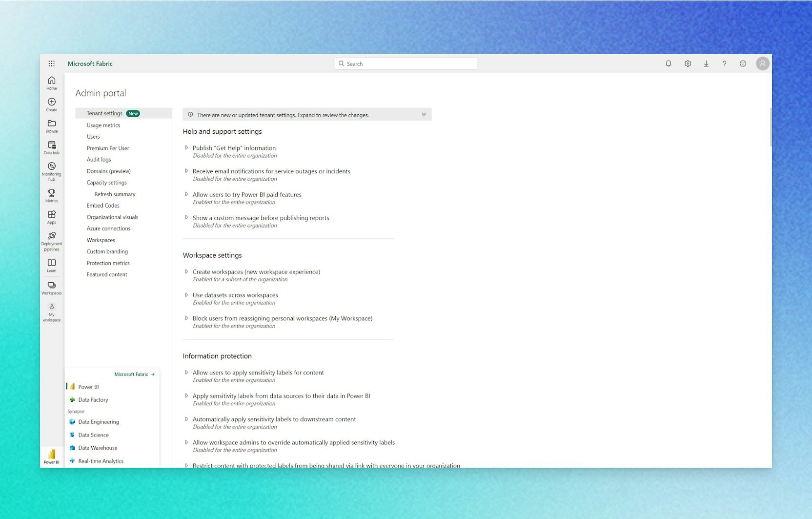
Task: Switch to the Audit logs section
Action: [x=99, y=159]
